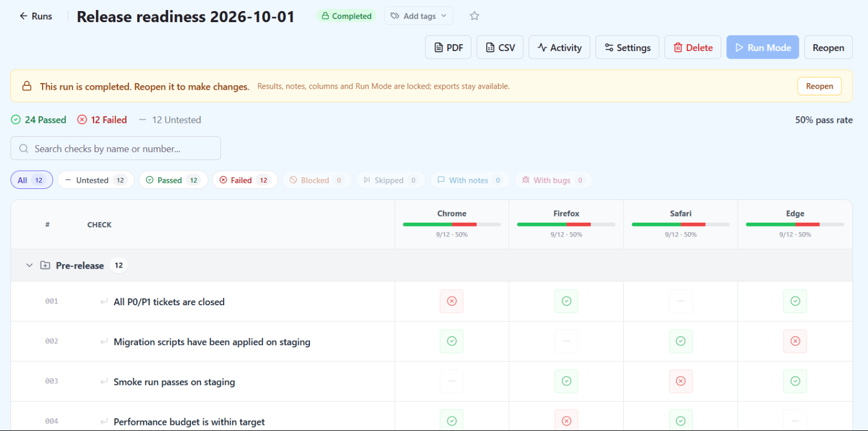Click Reopen inside the yellow locked banner

819,86
